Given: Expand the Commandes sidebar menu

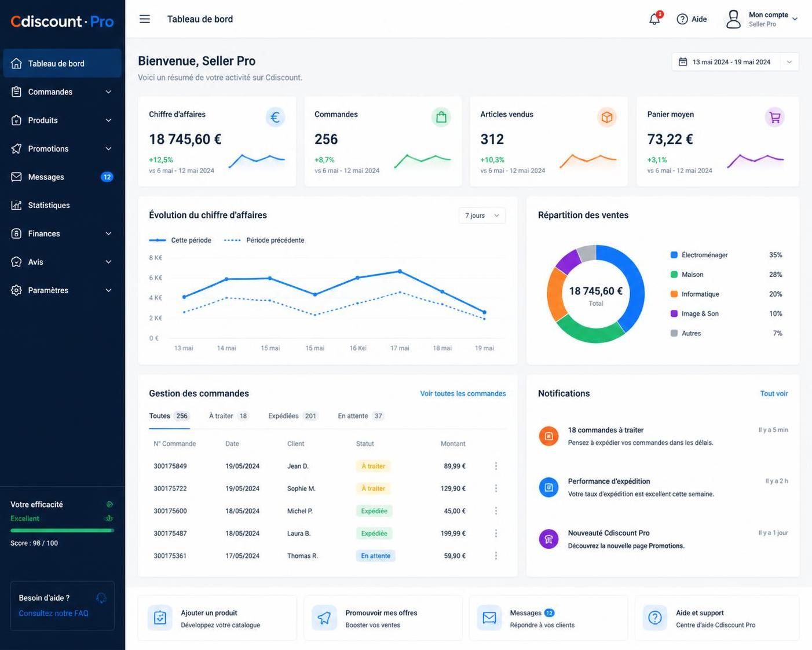Looking at the screenshot, I should 108,92.
